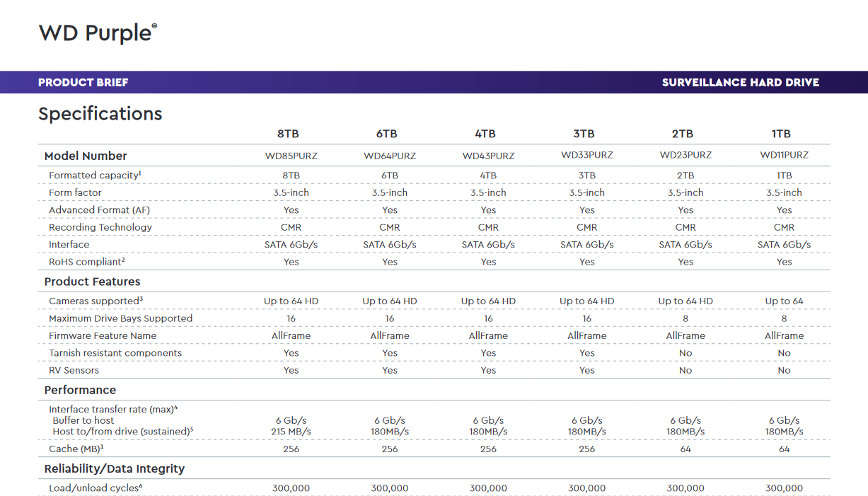Select model number WD33PURZ
Viewport: 868px width, 496px height.
pos(587,155)
